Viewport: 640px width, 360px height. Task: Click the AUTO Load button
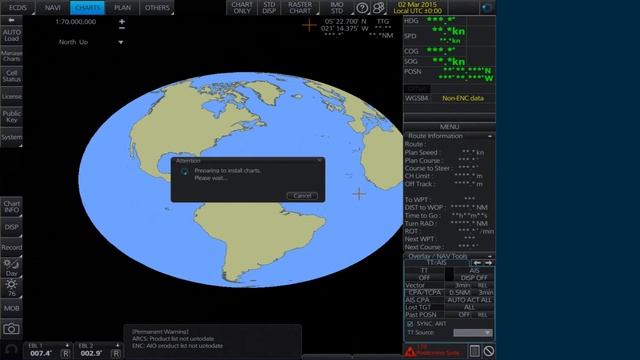[11, 35]
